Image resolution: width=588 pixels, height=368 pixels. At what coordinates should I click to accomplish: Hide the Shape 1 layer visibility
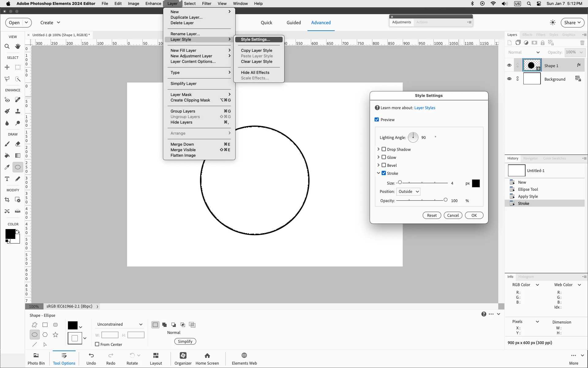coord(509,65)
